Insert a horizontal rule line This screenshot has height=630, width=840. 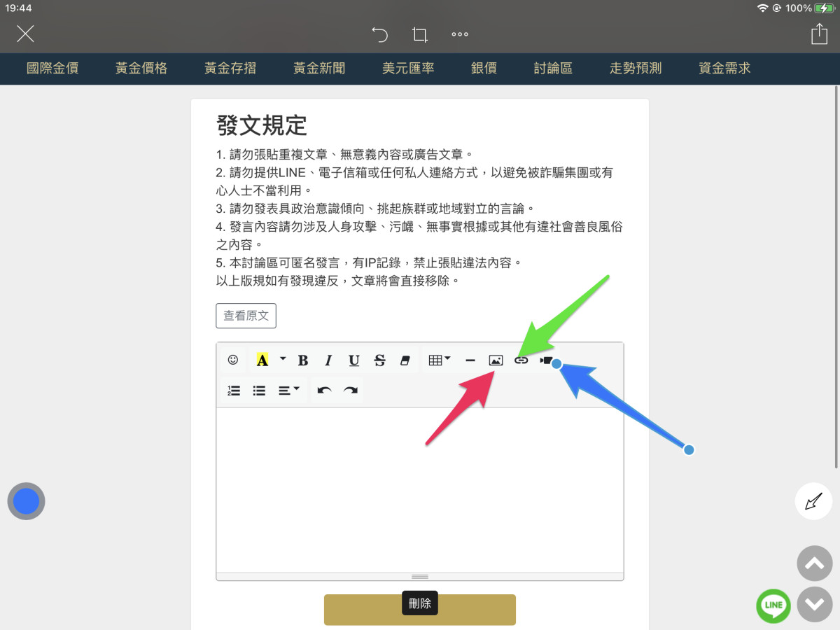[470, 360]
